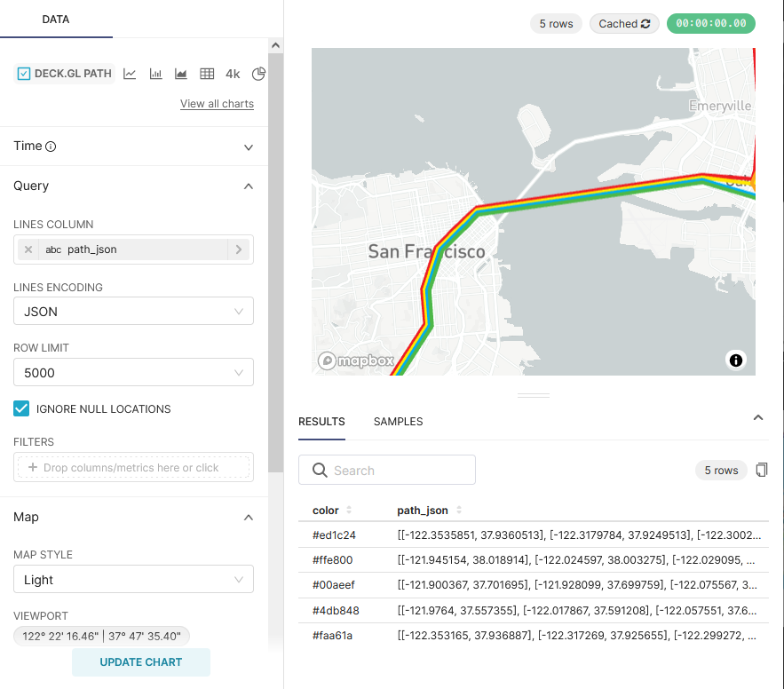The image size is (784, 689).
Task: Switch to the Samples tab
Action: [398, 422]
